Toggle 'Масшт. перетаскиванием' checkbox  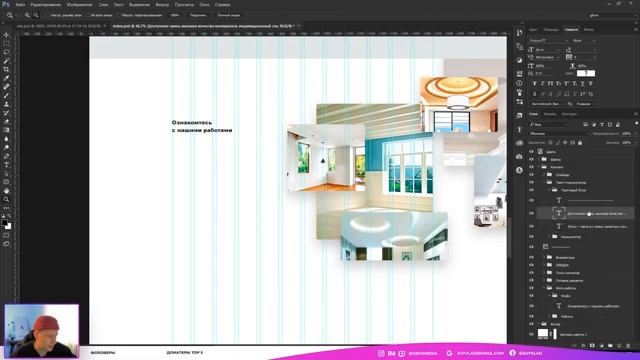pyautogui.click(x=119, y=15)
